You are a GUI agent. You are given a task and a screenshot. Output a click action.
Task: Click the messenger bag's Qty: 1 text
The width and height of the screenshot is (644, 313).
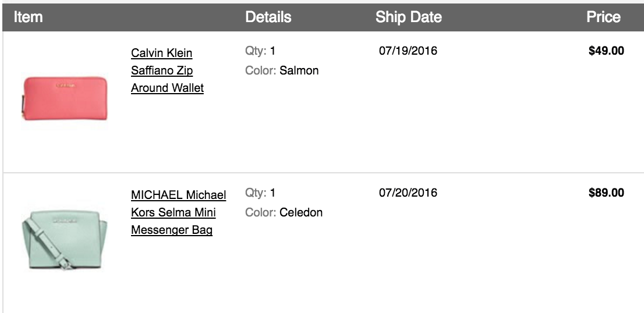coord(260,193)
